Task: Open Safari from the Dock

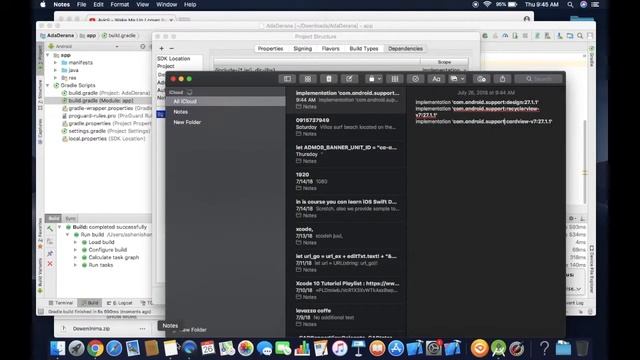Action: click(114, 349)
